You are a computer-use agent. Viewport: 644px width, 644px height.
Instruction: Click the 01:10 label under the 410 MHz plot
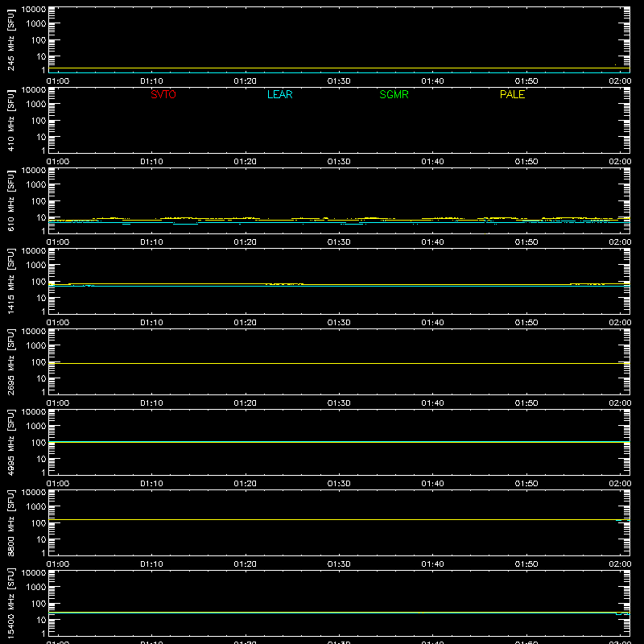coord(151,162)
